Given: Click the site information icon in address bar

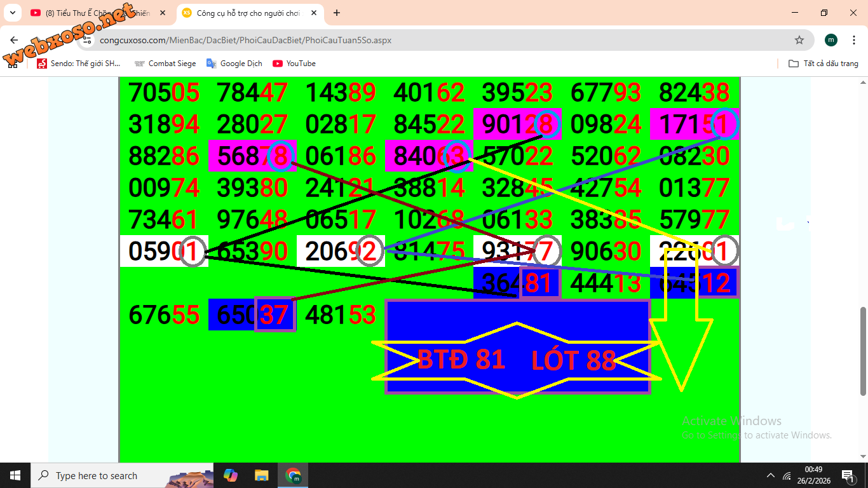Looking at the screenshot, I should (x=86, y=39).
